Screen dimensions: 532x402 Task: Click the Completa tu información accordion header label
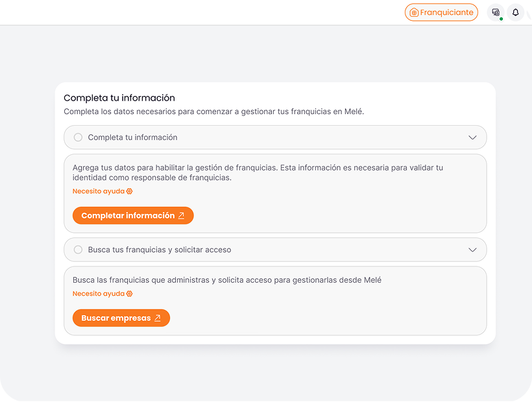pyautogui.click(x=132, y=137)
